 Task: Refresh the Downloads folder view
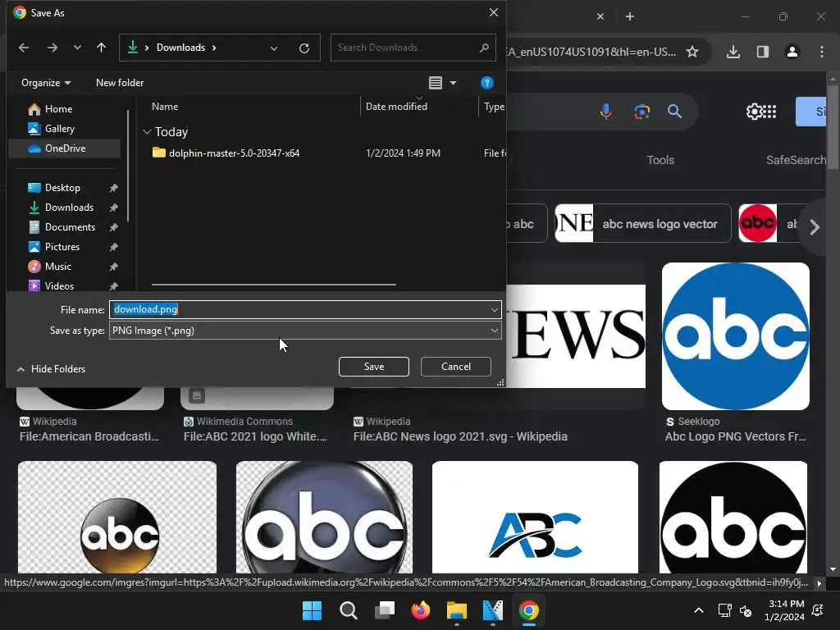click(x=304, y=48)
